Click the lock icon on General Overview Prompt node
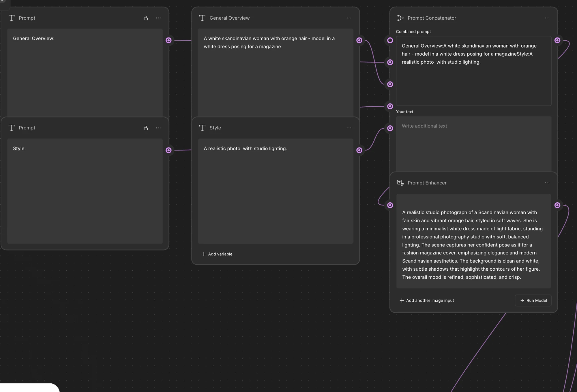 click(146, 18)
